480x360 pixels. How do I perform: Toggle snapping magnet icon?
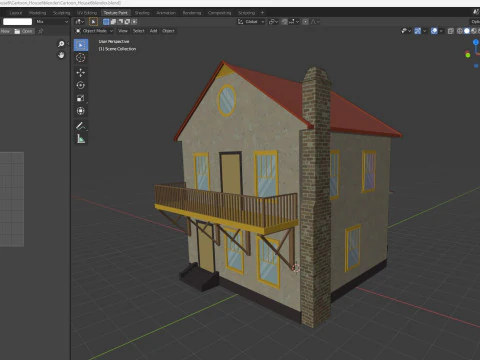pos(284,22)
